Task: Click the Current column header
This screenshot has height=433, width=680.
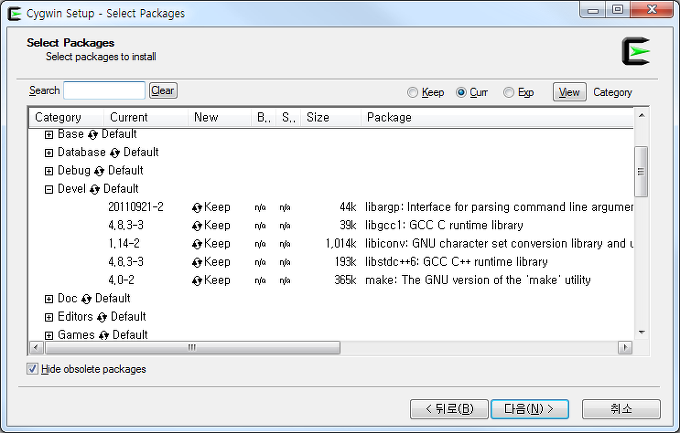Action: click(146, 118)
